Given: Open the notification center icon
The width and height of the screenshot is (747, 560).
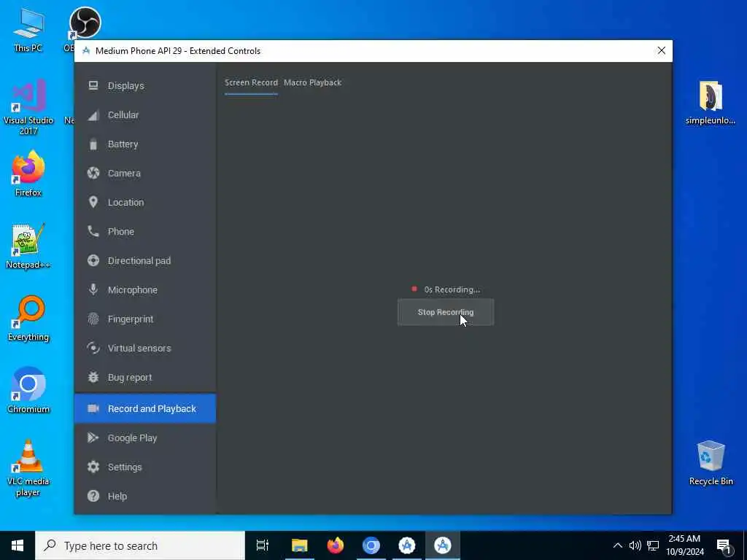Looking at the screenshot, I should coord(724,545).
